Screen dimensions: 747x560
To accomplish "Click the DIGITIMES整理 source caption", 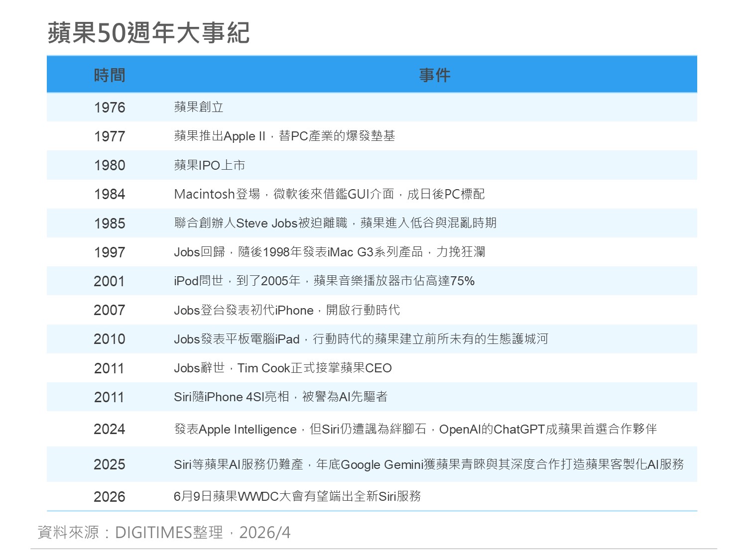I will coord(164,533).
